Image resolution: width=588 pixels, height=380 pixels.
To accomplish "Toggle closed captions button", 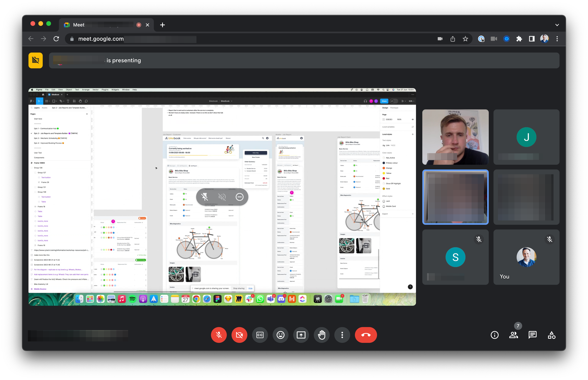I will pyautogui.click(x=260, y=335).
